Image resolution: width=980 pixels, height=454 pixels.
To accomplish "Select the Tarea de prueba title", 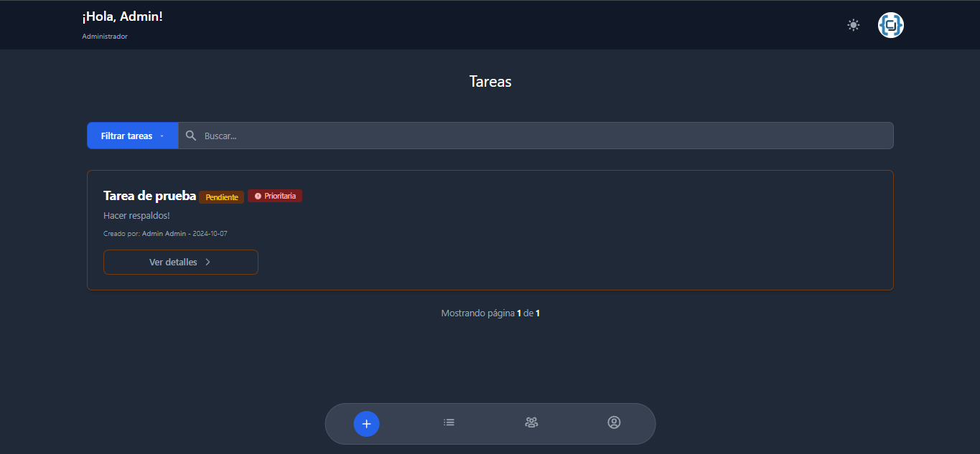I will pos(149,196).
